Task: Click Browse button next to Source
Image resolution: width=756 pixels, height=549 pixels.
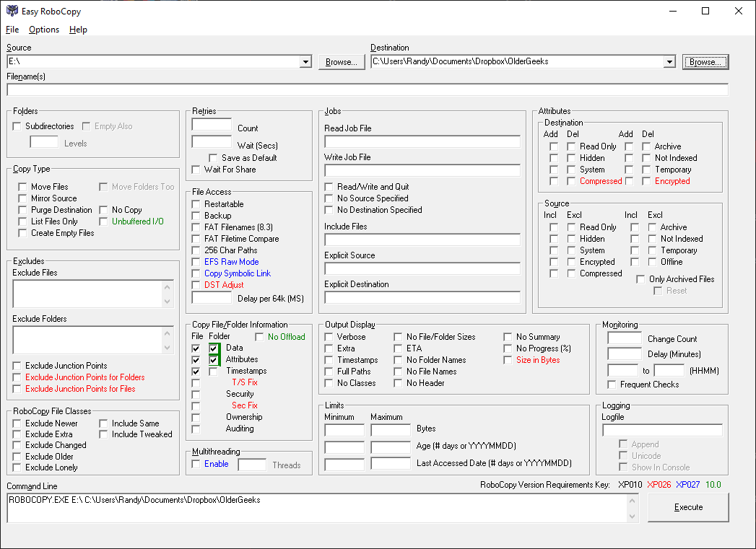Action: (342, 61)
